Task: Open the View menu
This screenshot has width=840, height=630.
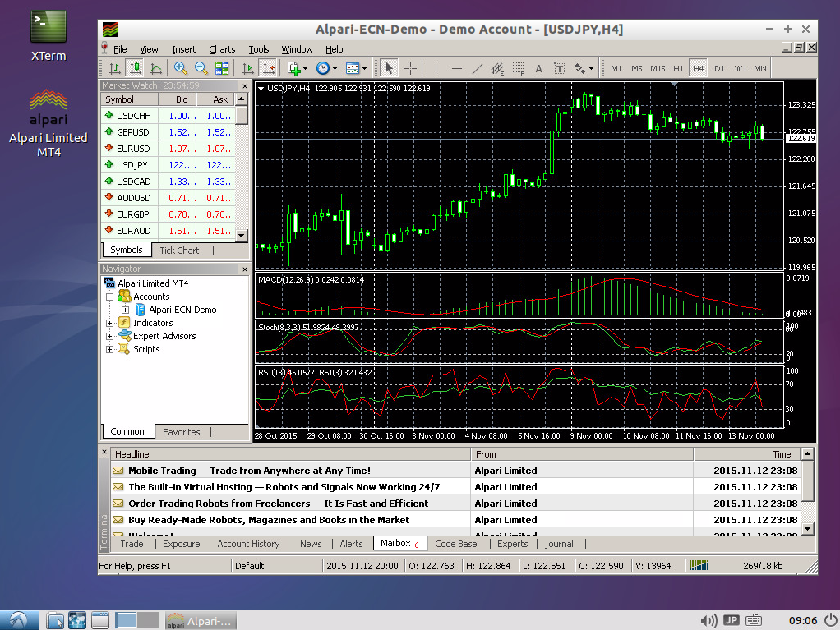Action: click(x=149, y=49)
